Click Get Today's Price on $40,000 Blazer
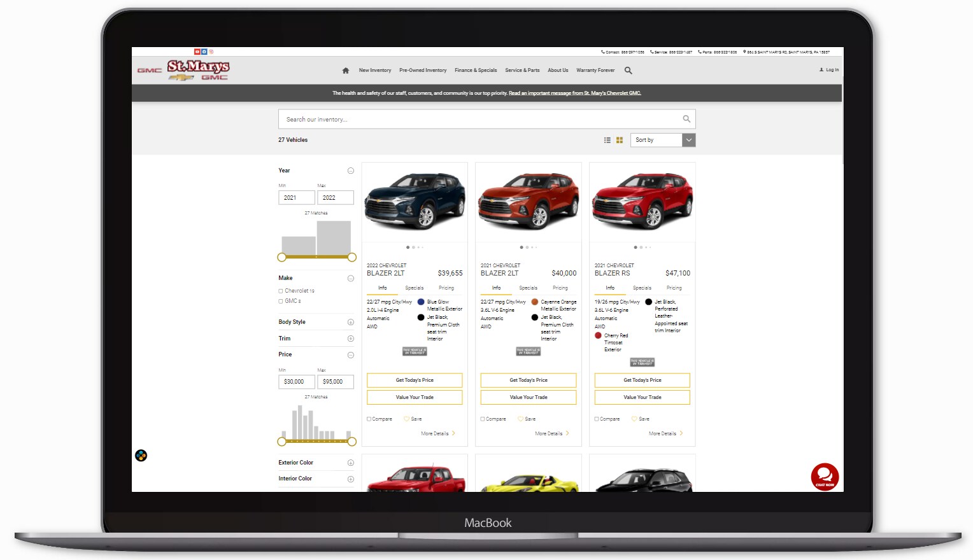This screenshot has height=560, width=973. [x=529, y=380]
